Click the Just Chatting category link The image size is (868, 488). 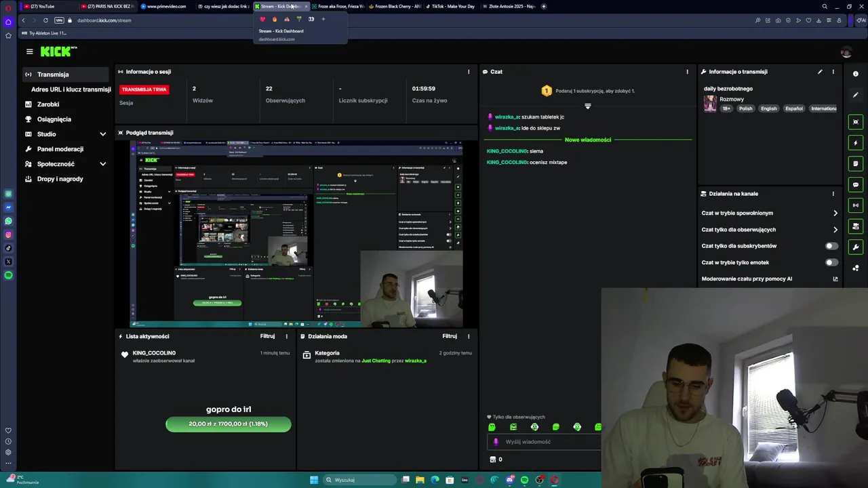tap(376, 361)
